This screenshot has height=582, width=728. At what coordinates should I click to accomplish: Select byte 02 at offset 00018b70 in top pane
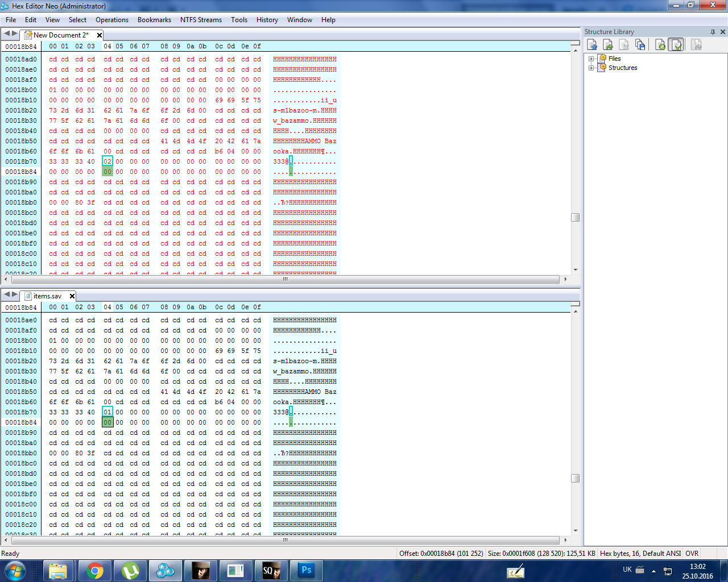(x=107, y=161)
